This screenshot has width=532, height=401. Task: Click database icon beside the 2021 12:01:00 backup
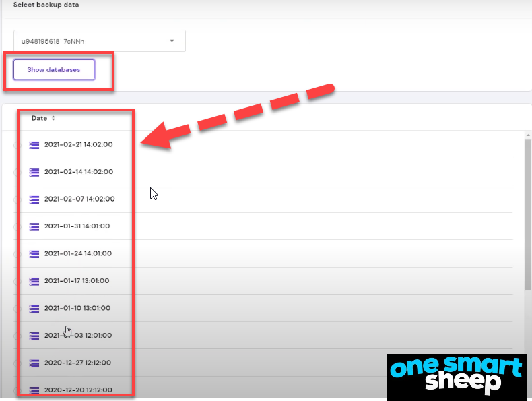[x=34, y=336]
